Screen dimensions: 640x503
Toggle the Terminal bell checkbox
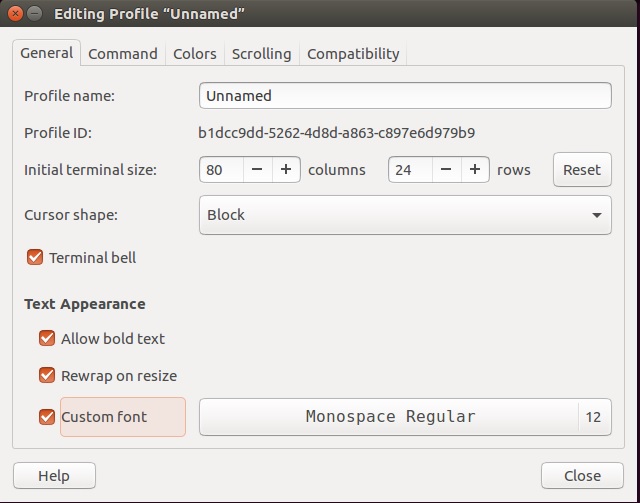click(x=35, y=258)
